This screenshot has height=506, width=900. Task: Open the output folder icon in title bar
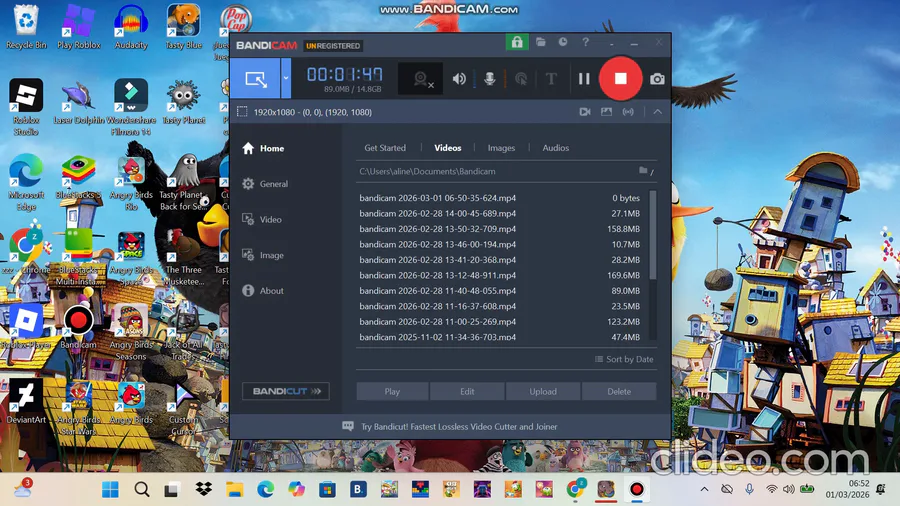[541, 42]
